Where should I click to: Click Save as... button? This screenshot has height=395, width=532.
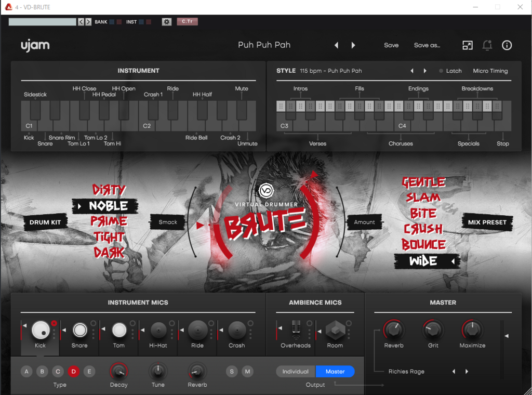coord(427,45)
